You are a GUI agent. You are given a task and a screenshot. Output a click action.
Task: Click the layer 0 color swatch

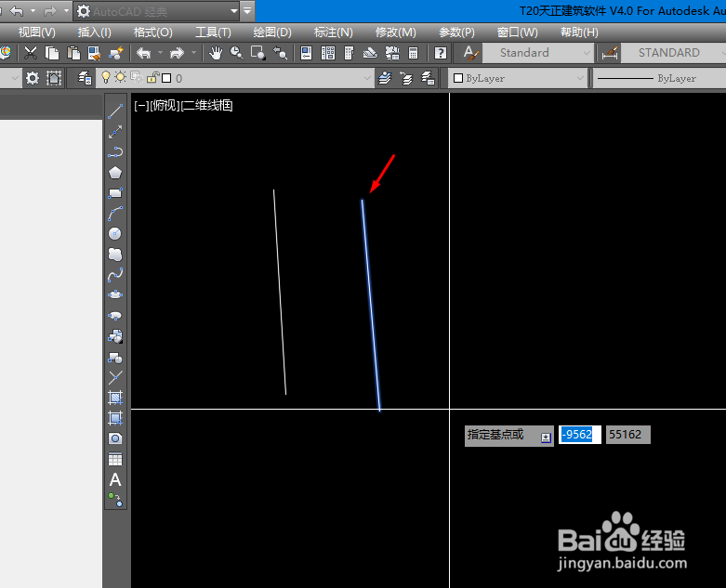[166, 78]
